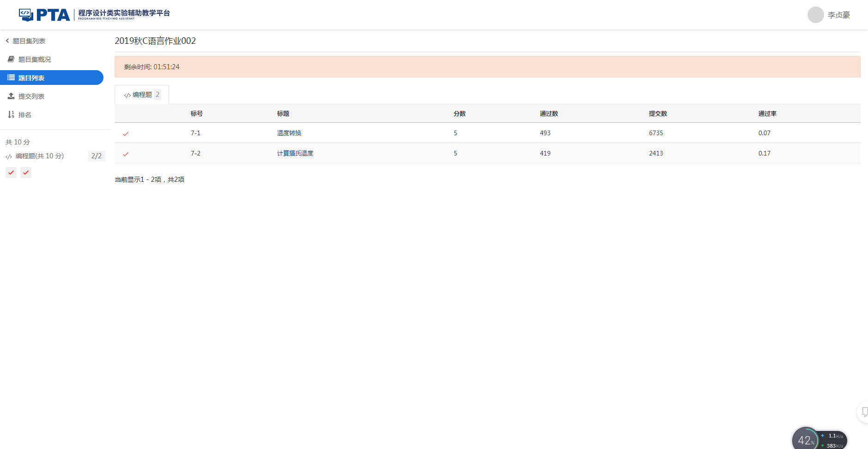Screen dimensions: 868x449
Task: Click the 通过率 column header
Action: coord(768,114)
